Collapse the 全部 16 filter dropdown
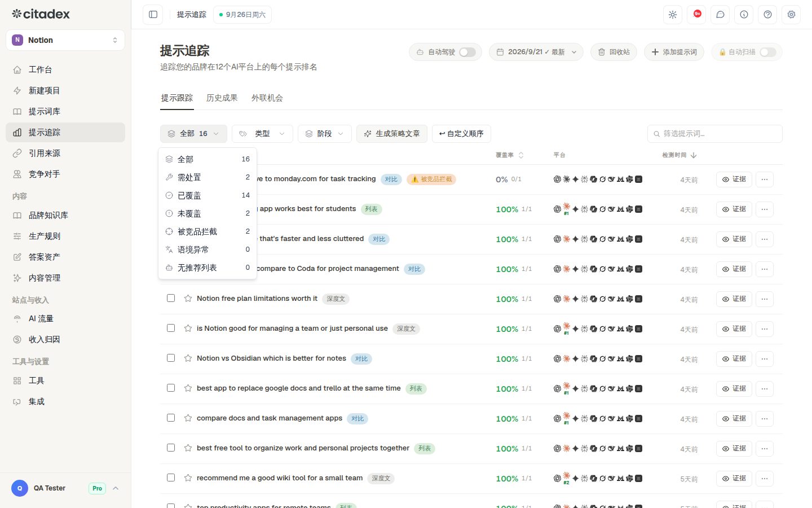 [x=193, y=134]
